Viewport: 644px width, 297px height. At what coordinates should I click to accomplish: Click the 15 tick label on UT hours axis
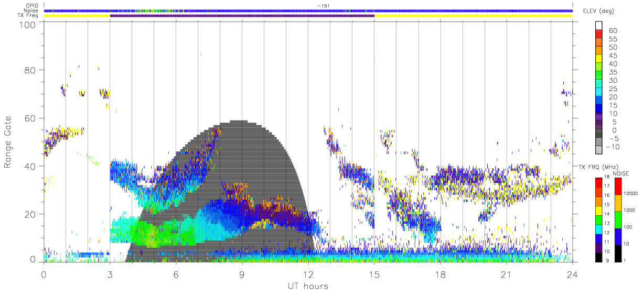pyautogui.click(x=374, y=274)
